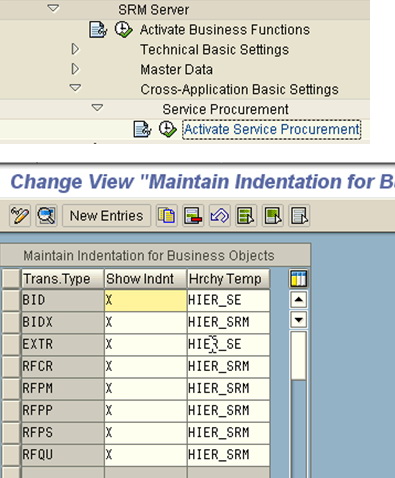395x478 pixels.
Task: Collapse Cross-Application Basic Settings node
Action: (75, 88)
